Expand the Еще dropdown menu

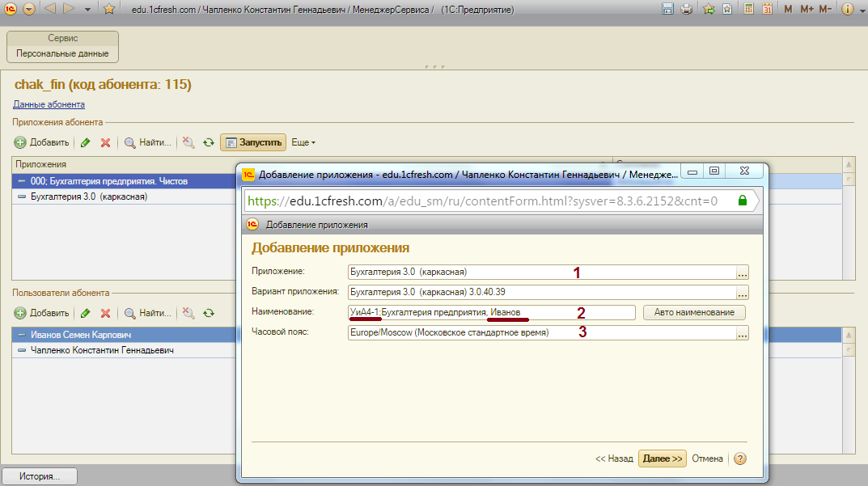[303, 142]
